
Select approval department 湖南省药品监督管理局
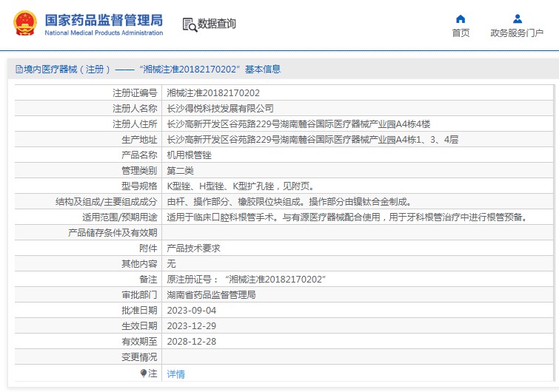pos(211,295)
